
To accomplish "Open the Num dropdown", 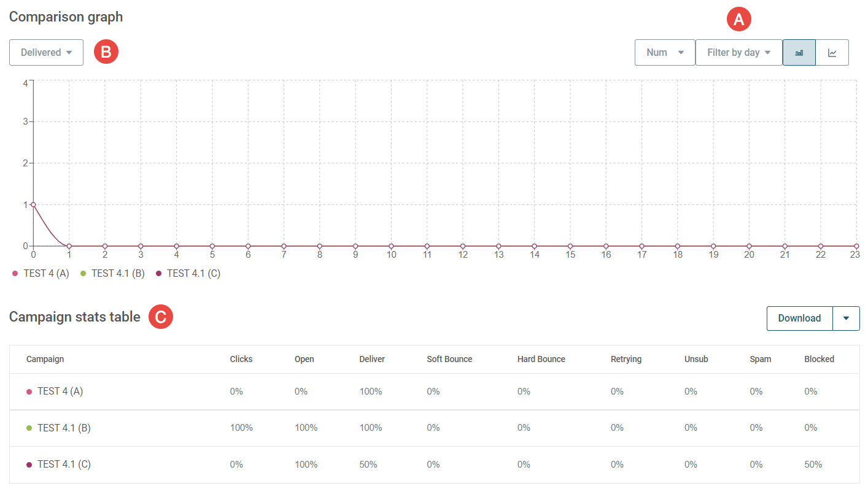I will 665,53.
